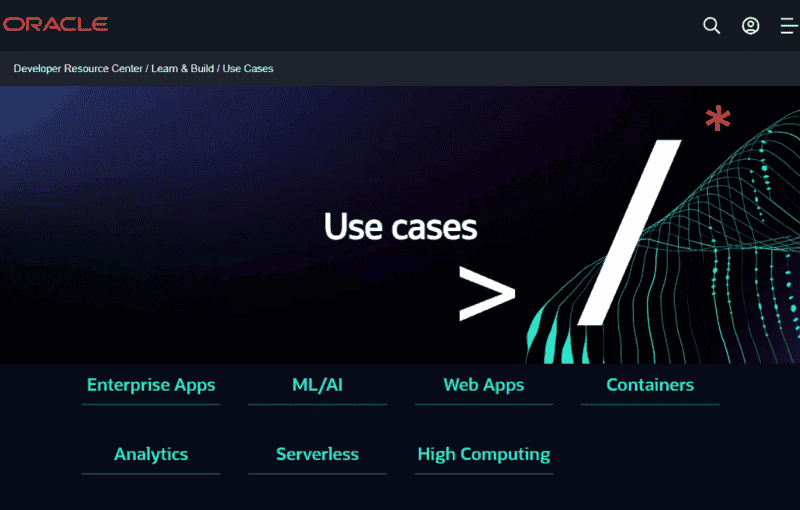Select the Enterprise Apps tab

(151, 385)
